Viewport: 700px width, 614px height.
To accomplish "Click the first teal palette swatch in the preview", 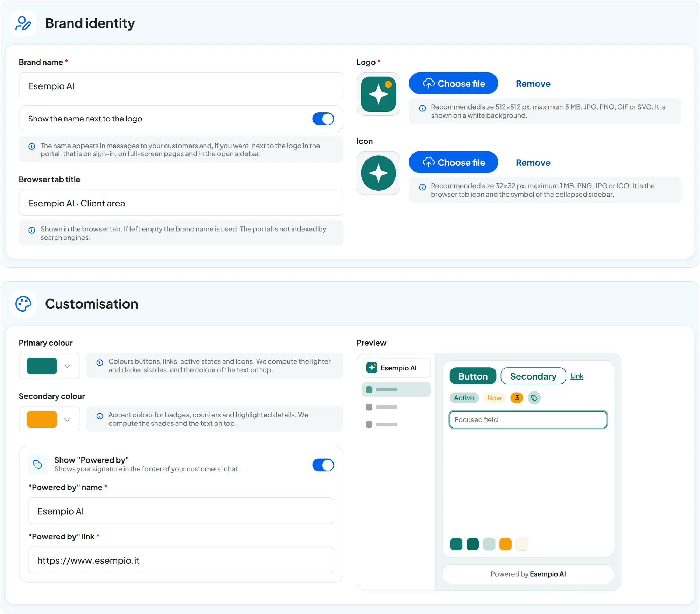I will pos(456,544).
